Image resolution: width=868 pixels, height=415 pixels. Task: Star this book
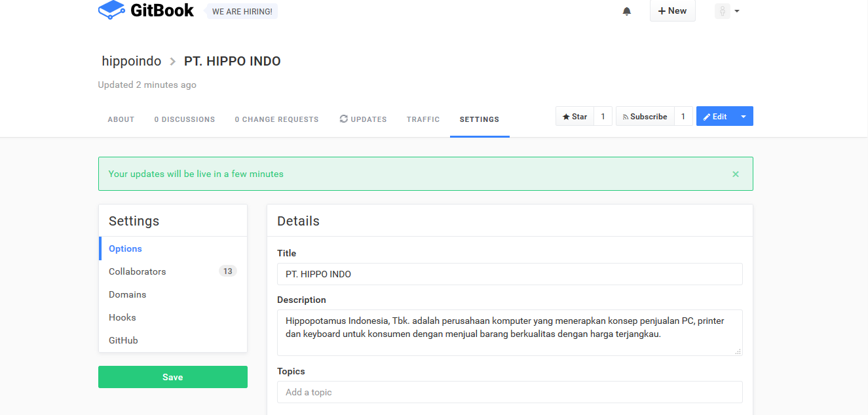coord(575,117)
